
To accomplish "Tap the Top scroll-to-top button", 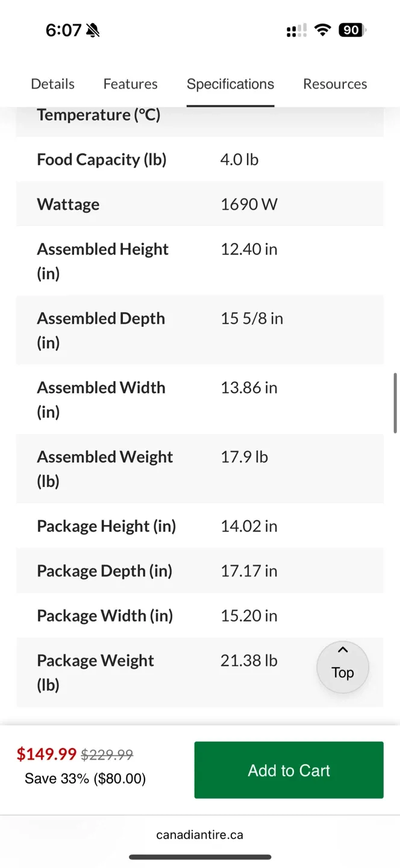I will click(x=343, y=667).
